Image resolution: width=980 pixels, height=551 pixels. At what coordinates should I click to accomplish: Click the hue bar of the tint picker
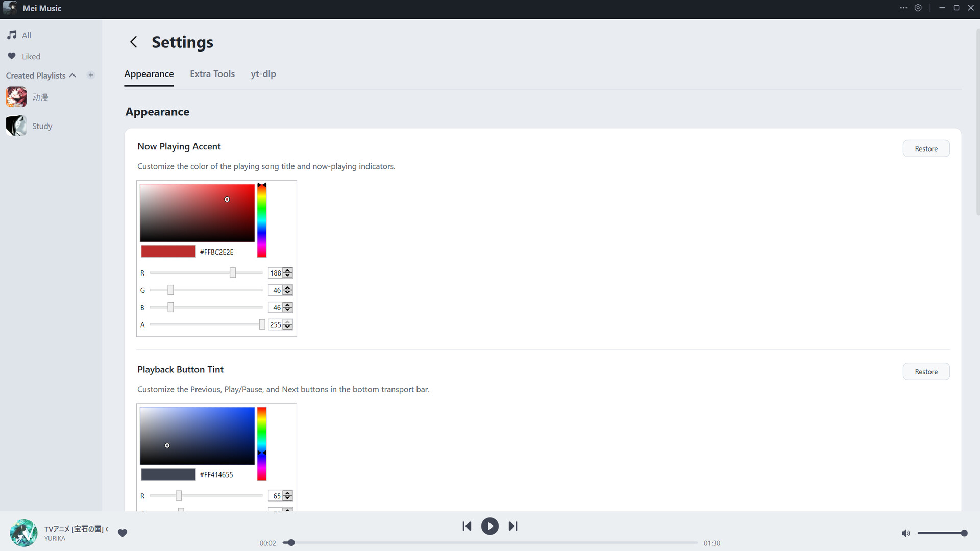pos(261,443)
